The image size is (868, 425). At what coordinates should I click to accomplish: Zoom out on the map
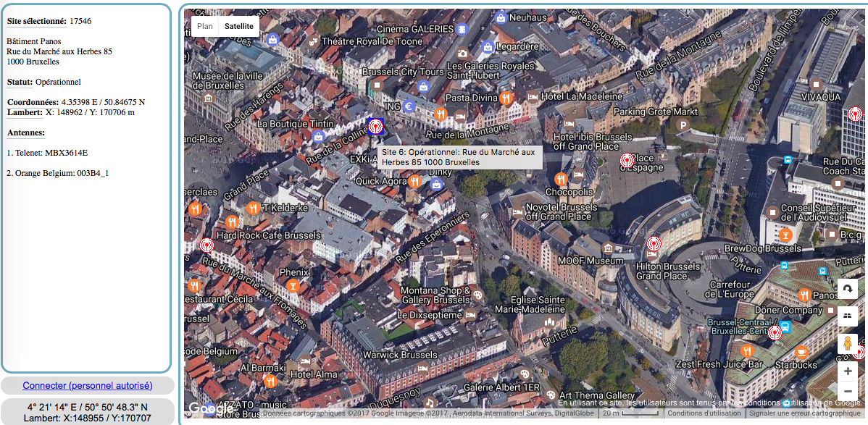[848, 391]
